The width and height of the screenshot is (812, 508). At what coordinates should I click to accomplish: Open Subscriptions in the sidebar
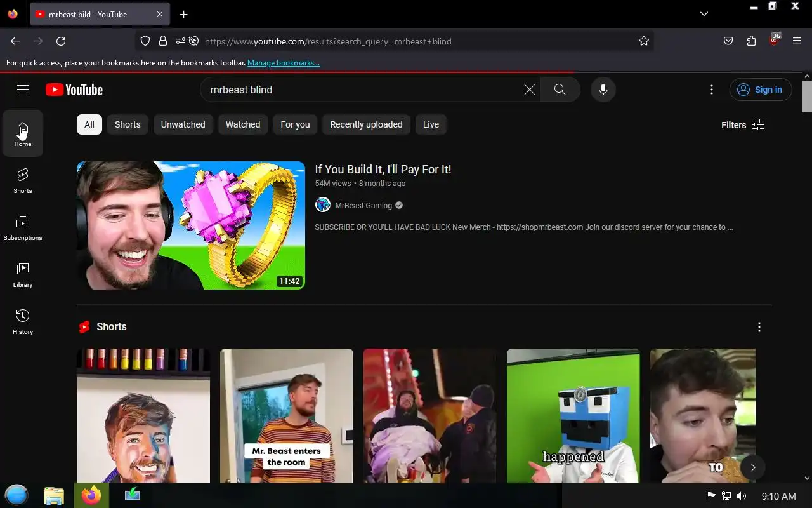pos(23,227)
